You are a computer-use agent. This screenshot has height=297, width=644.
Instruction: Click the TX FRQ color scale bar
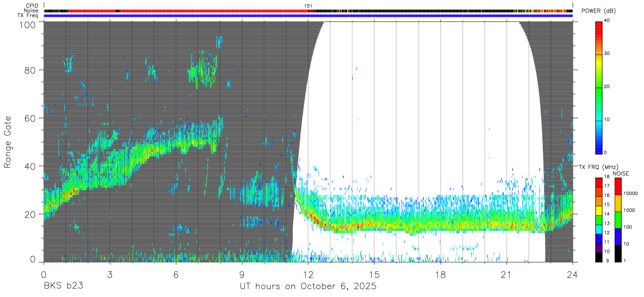click(x=598, y=219)
